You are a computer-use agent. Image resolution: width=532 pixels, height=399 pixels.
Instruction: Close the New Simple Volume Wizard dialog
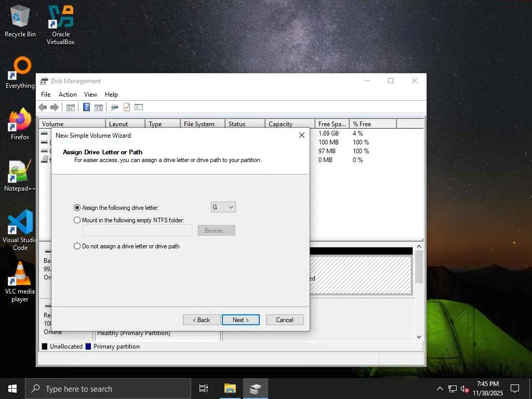pos(302,136)
